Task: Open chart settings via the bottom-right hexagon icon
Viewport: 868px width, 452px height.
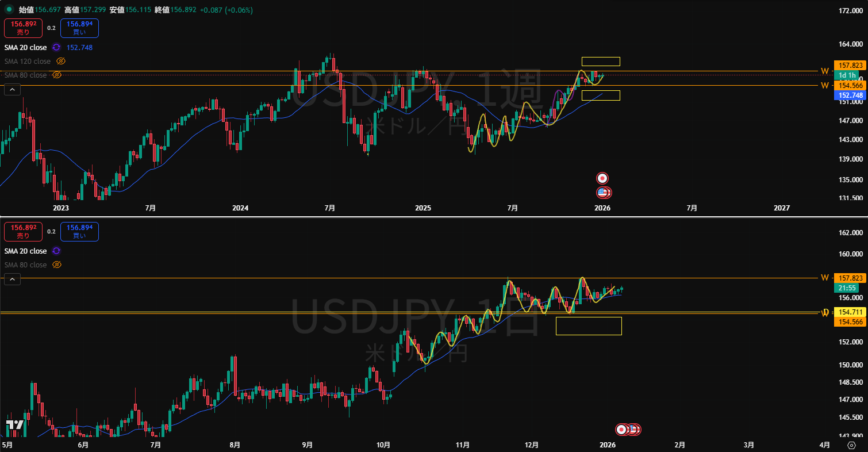Action: [x=851, y=445]
